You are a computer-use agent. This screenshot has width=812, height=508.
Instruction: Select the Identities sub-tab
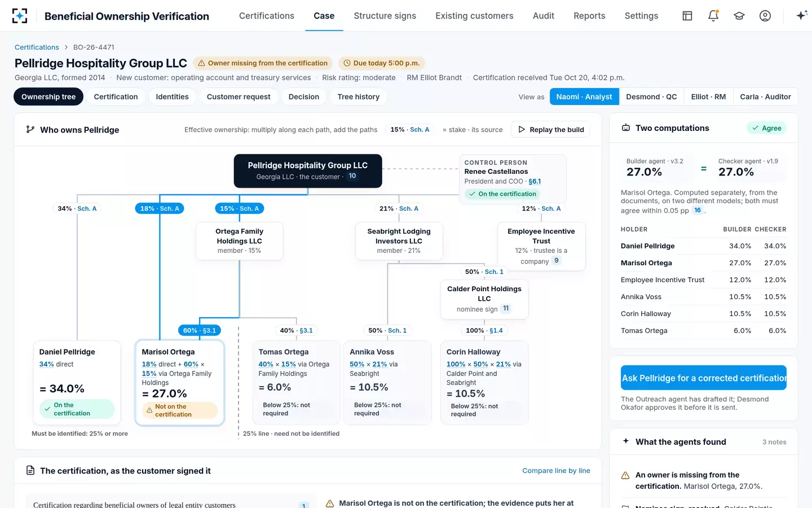172,97
